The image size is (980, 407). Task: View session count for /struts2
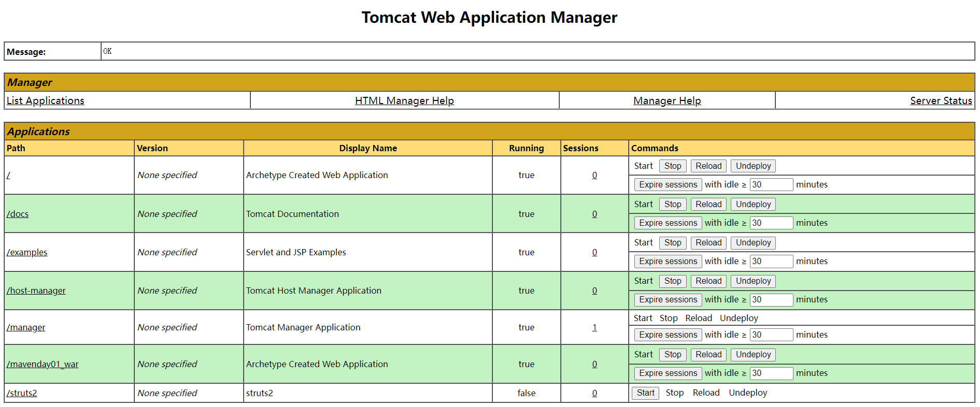click(594, 393)
